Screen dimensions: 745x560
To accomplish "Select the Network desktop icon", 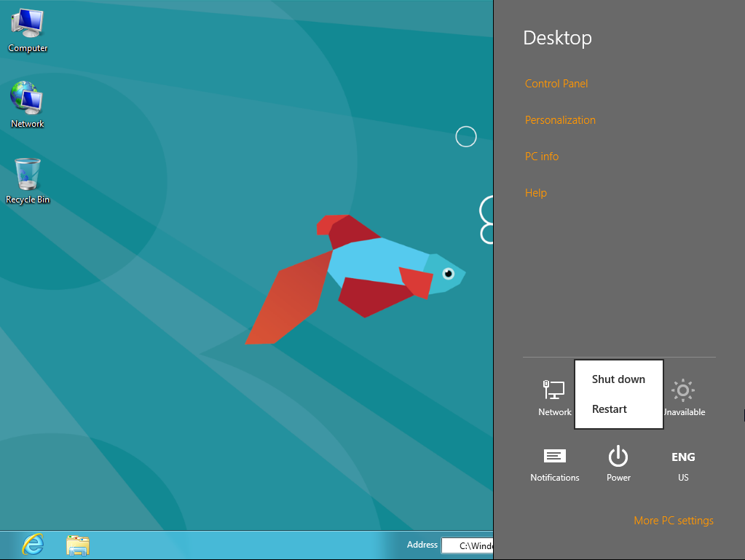I will tap(27, 105).
